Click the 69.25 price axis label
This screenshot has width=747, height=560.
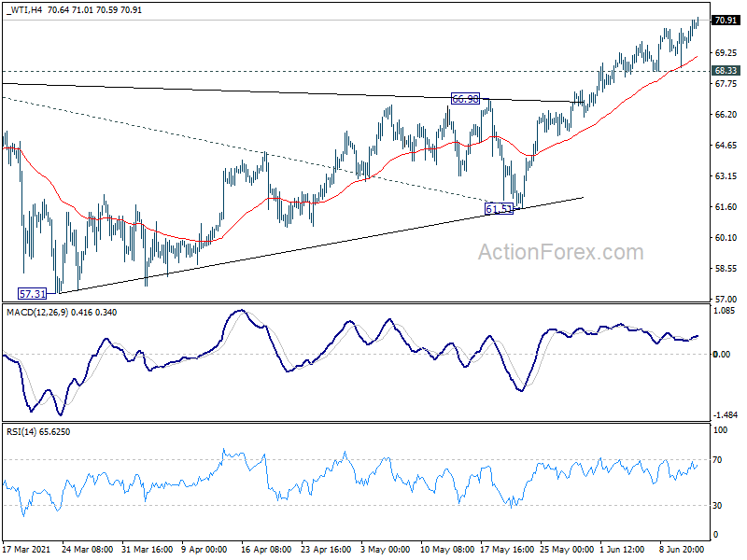pos(726,53)
